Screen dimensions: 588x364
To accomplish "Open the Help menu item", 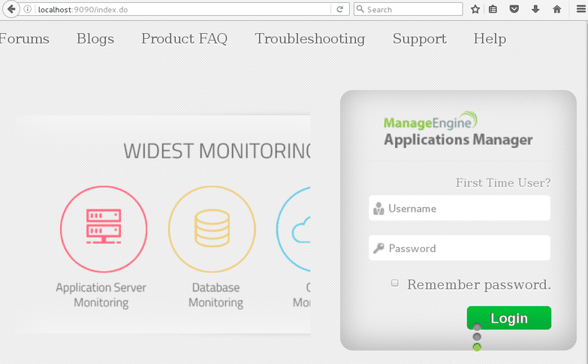I will [490, 38].
